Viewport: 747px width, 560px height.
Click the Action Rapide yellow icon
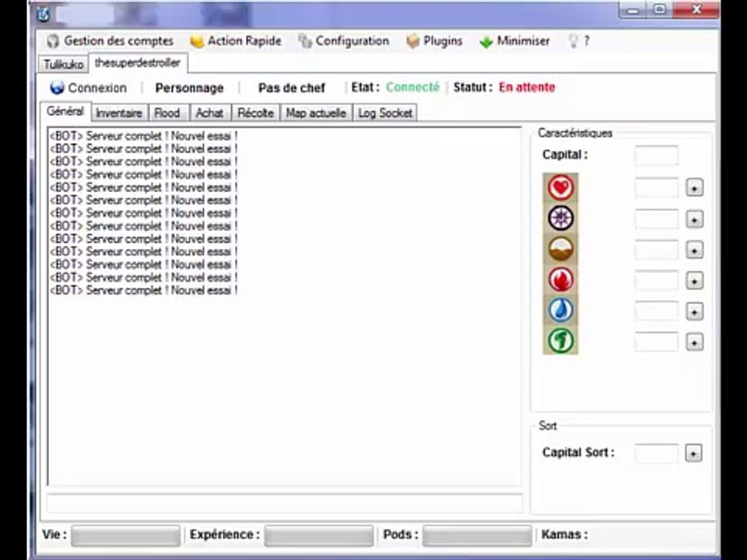point(197,42)
